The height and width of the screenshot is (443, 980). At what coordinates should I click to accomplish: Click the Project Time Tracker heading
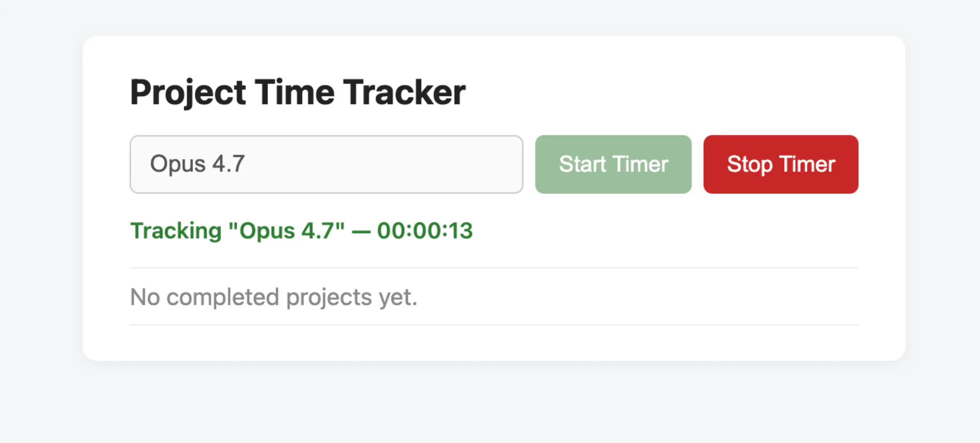[297, 92]
